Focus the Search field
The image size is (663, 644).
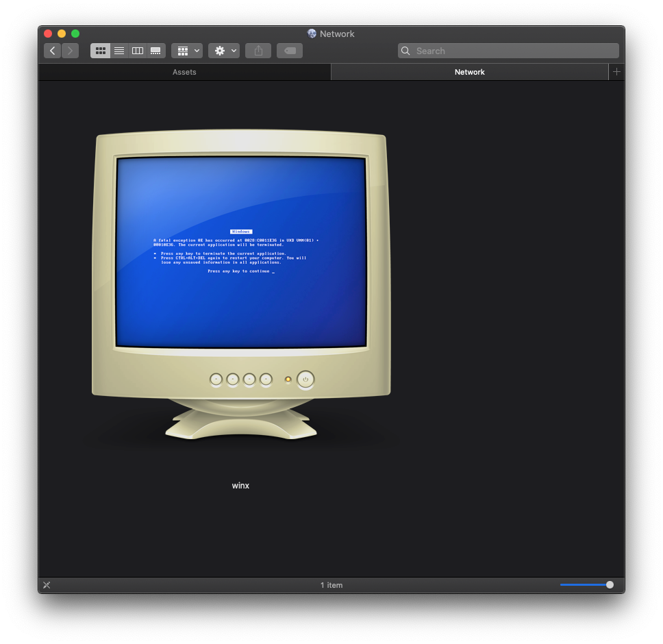(x=508, y=51)
